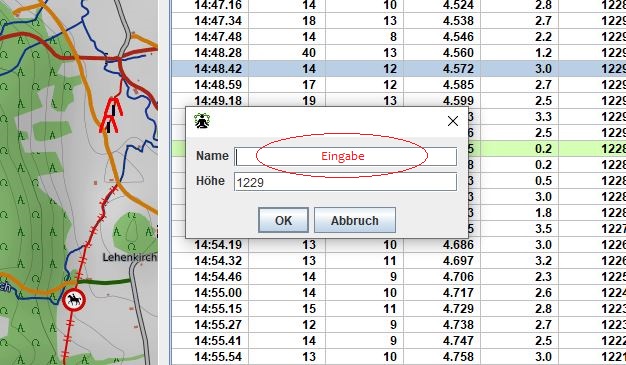Click the Lehenkirch label on map
This screenshot has height=365, width=626.
click(x=130, y=258)
